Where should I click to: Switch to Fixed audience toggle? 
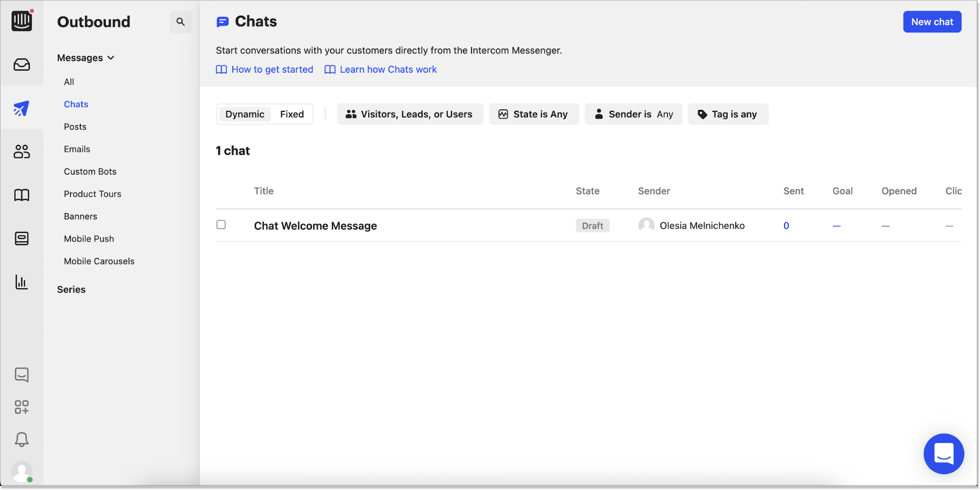tap(292, 114)
